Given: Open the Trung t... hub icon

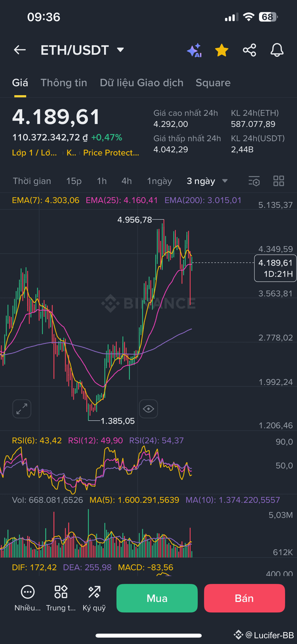Looking at the screenshot, I should pyautogui.click(x=61, y=598).
